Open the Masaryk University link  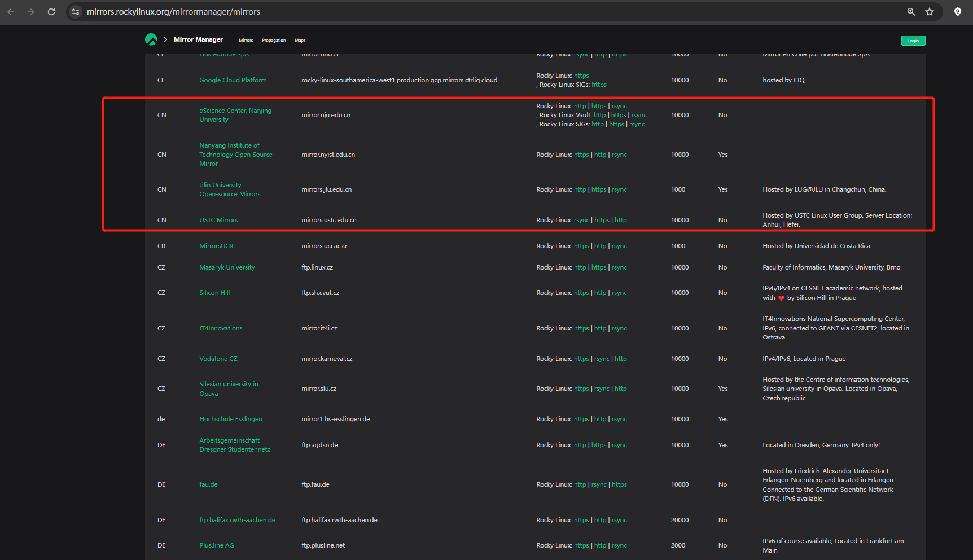pyautogui.click(x=227, y=267)
